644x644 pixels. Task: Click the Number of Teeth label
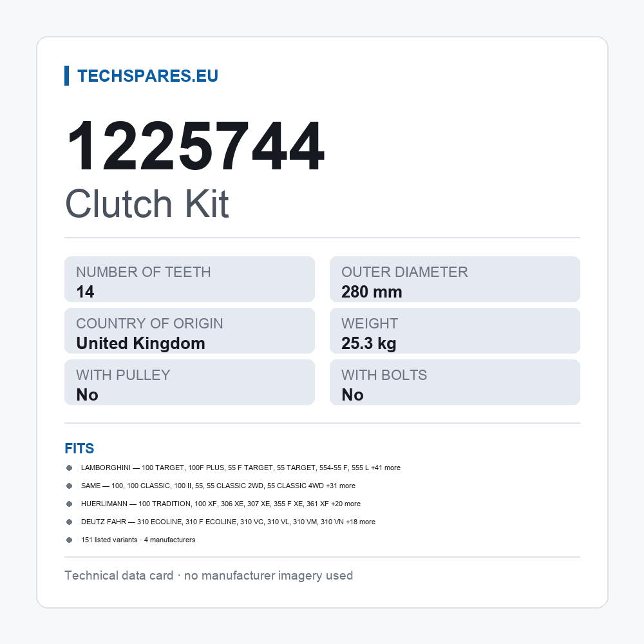click(x=144, y=272)
